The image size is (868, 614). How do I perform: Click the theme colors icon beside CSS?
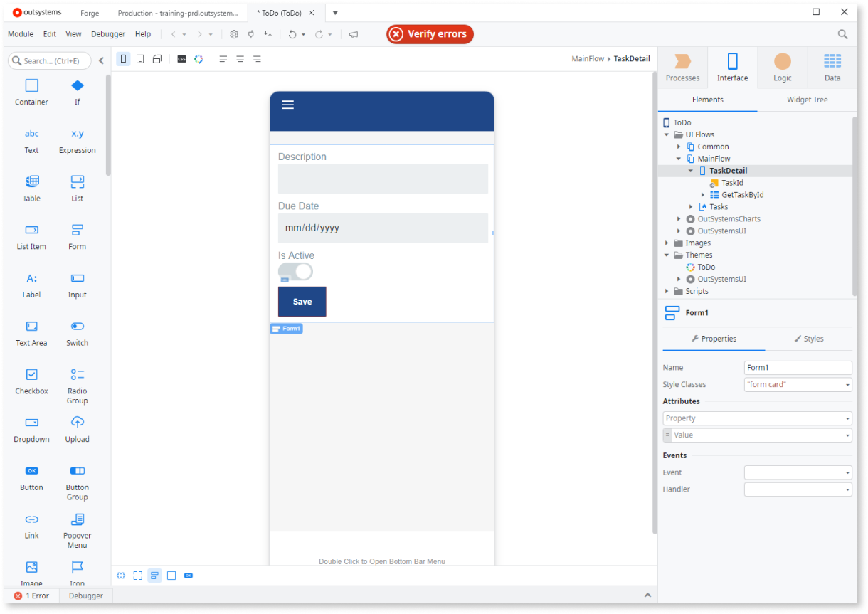pyautogui.click(x=199, y=59)
